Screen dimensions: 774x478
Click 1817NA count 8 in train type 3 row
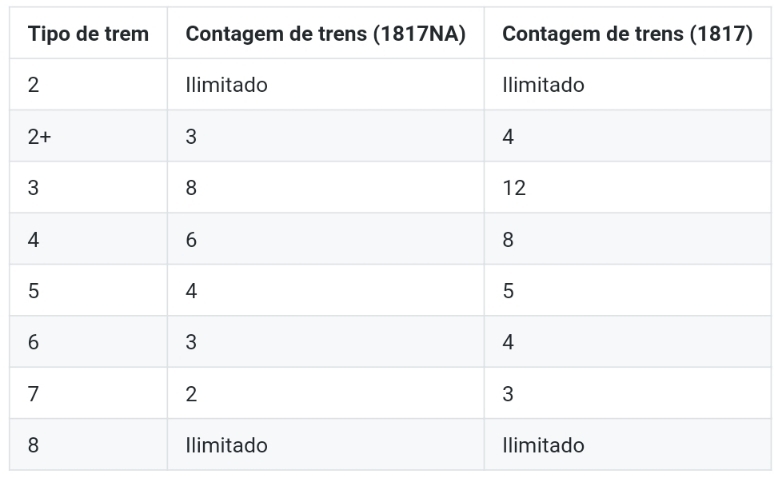point(191,188)
